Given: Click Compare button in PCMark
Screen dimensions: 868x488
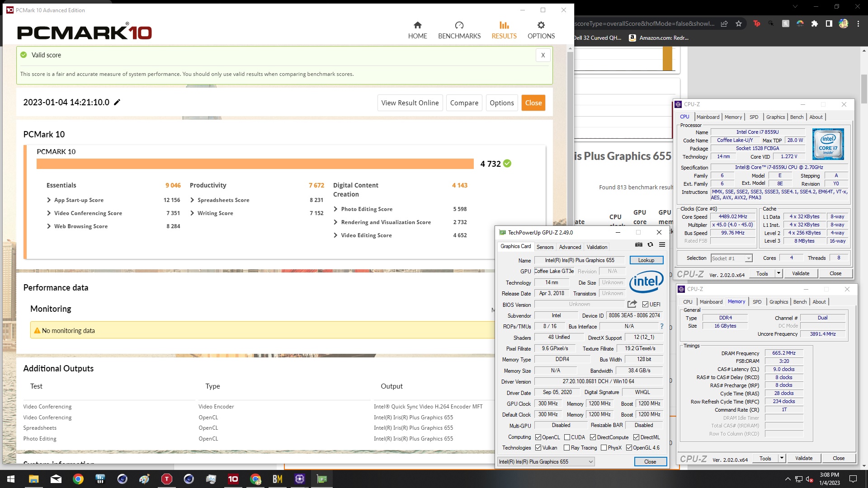Looking at the screenshot, I should point(464,103).
